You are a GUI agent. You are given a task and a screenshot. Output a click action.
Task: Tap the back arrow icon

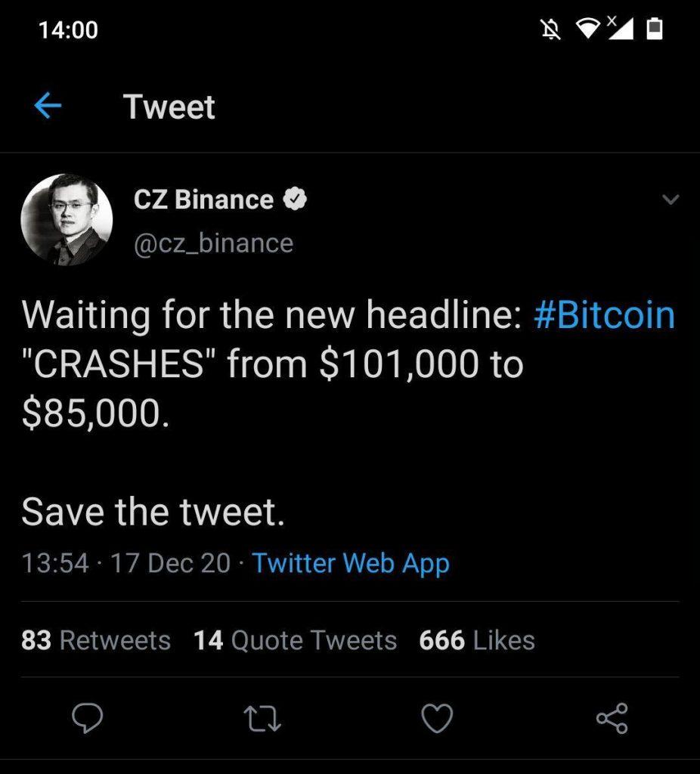(48, 107)
